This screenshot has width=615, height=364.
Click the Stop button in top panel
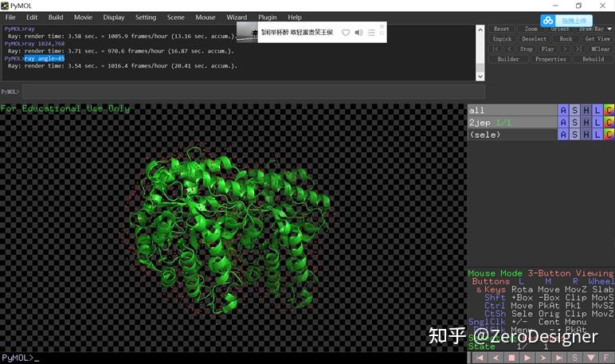(x=526, y=49)
